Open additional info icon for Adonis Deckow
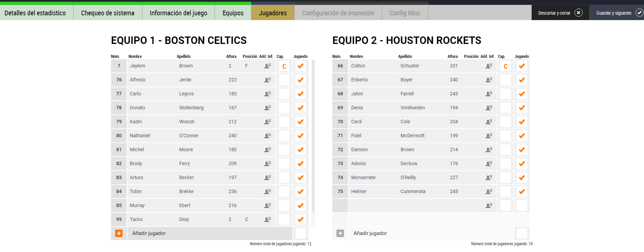644x252 pixels. pyautogui.click(x=489, y=163)
